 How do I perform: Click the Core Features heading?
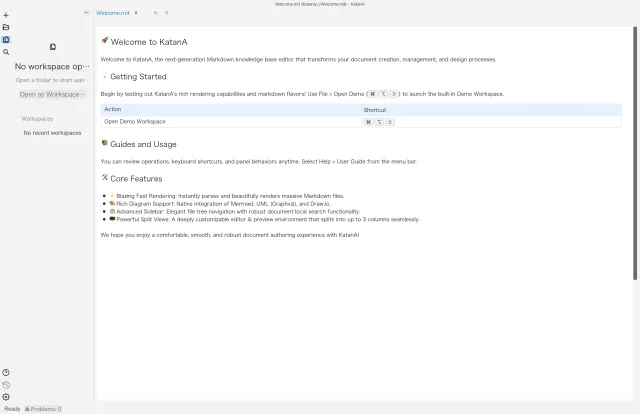(x=136, y=179)
